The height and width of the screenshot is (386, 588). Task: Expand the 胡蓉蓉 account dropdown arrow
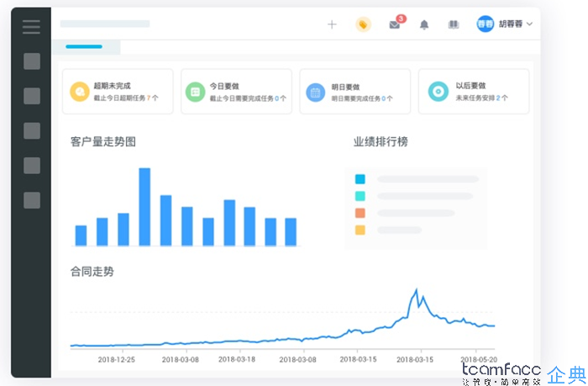(529, 24)
